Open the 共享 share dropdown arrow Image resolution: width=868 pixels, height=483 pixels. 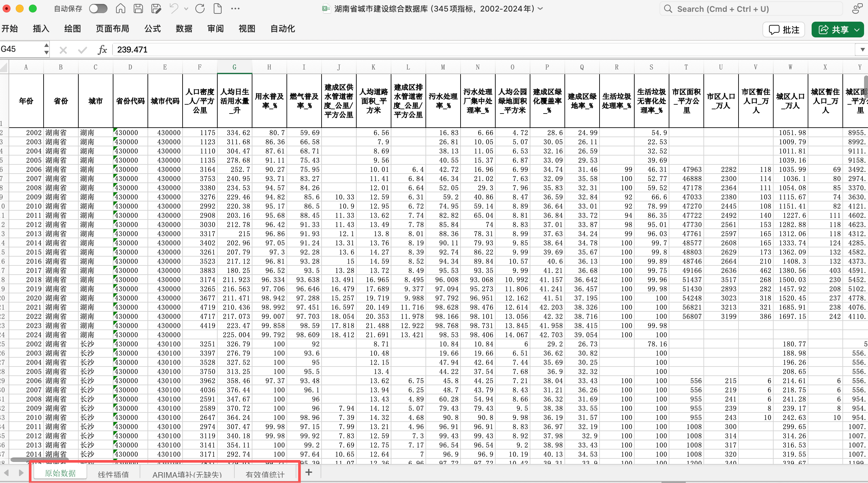(857, 30)
